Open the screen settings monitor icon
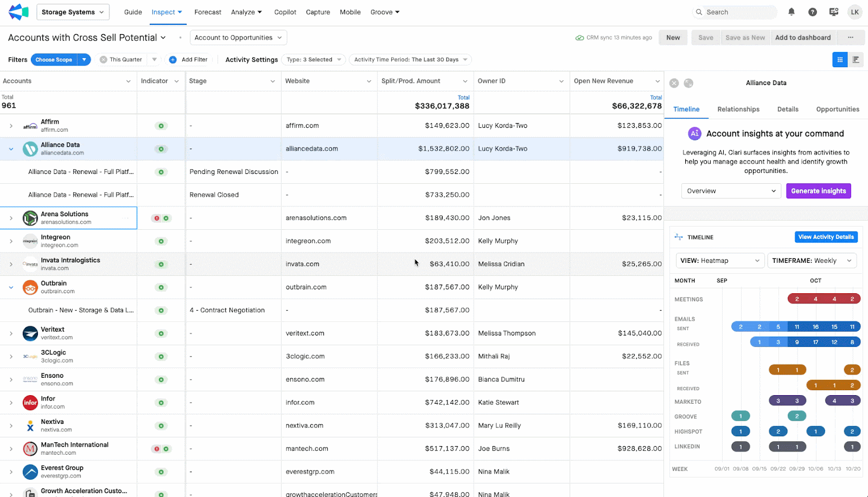 (834, 12)
